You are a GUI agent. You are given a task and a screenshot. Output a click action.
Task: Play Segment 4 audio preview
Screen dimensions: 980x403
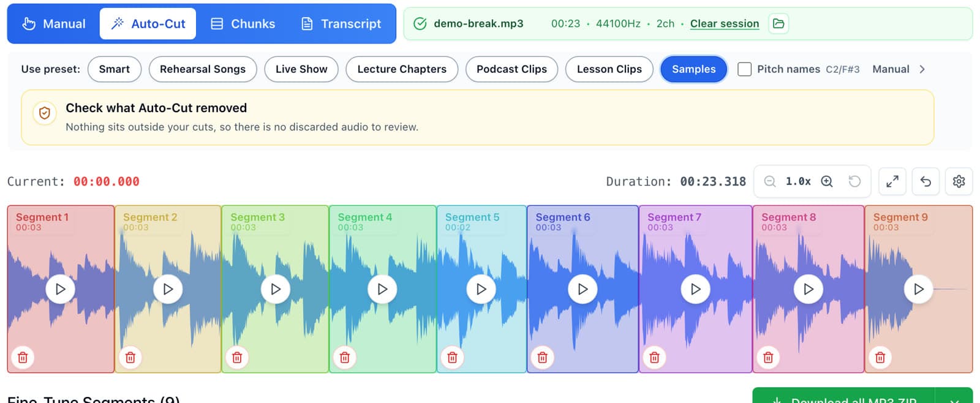click(x=382, y=289)
